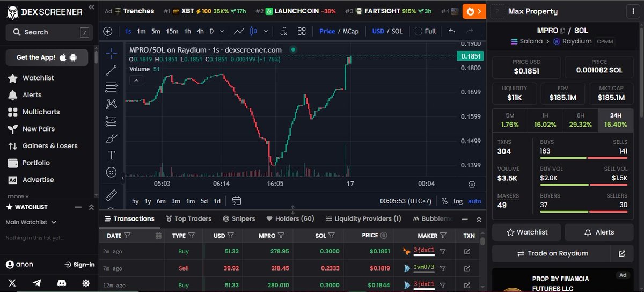Select the ruler measure tool
Viewport: 644px width, 292px height.
(111, 194)
